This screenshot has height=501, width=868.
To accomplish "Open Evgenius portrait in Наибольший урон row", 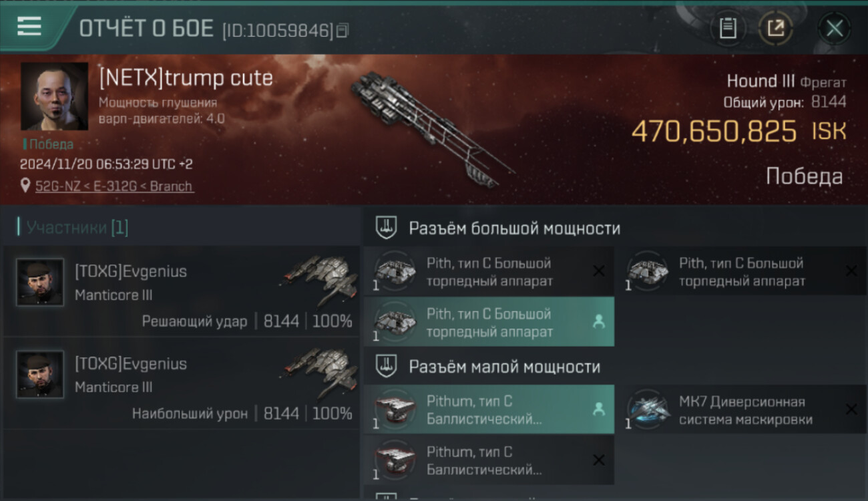I will coord(40,375).
